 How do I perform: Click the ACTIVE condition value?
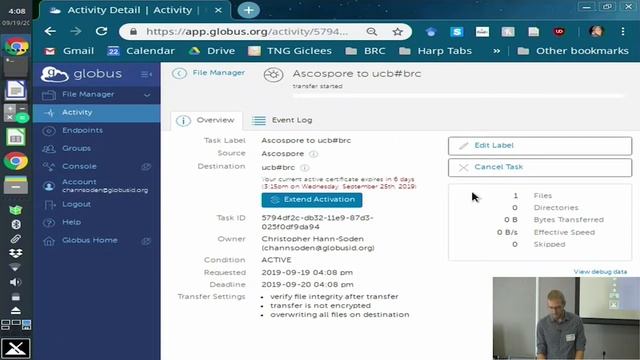tap(276, 260)
